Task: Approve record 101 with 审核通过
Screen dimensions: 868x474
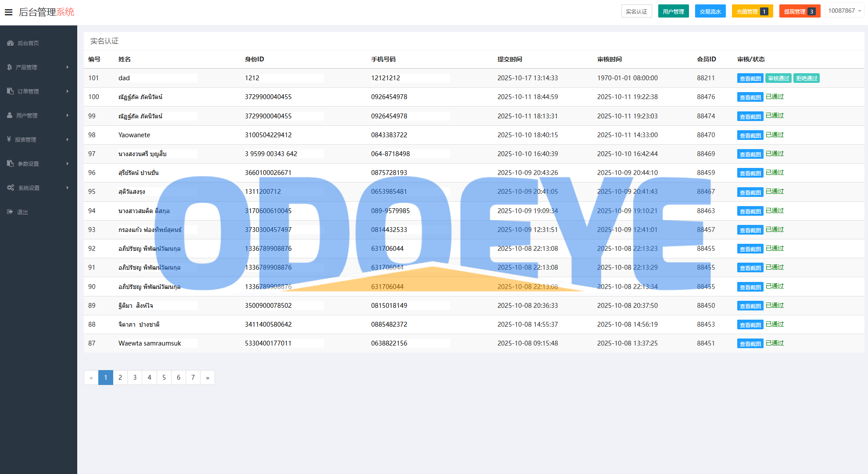Action: pos(778,78)
